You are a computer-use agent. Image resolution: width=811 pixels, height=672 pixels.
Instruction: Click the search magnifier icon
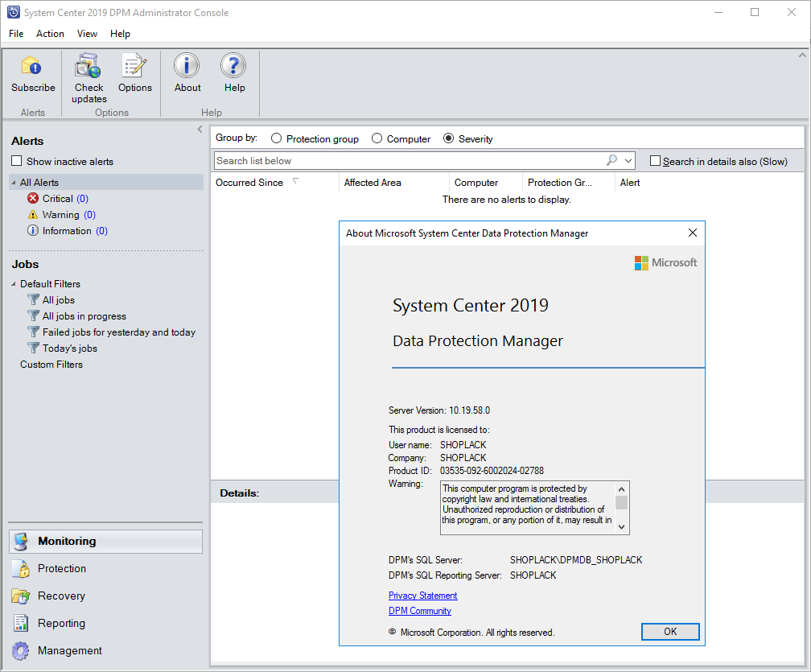611,160
